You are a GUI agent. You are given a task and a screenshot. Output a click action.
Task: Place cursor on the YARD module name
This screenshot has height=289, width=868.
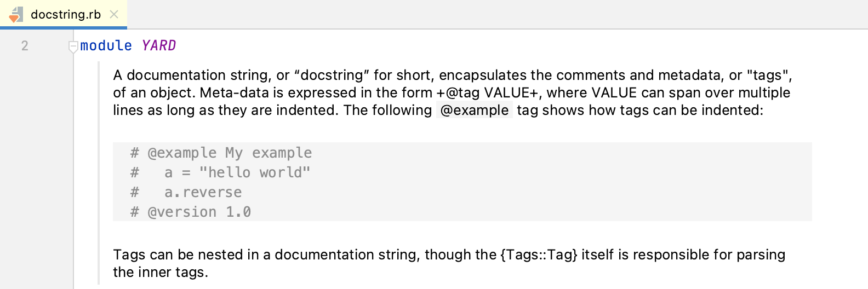click(x=159, y=46)
